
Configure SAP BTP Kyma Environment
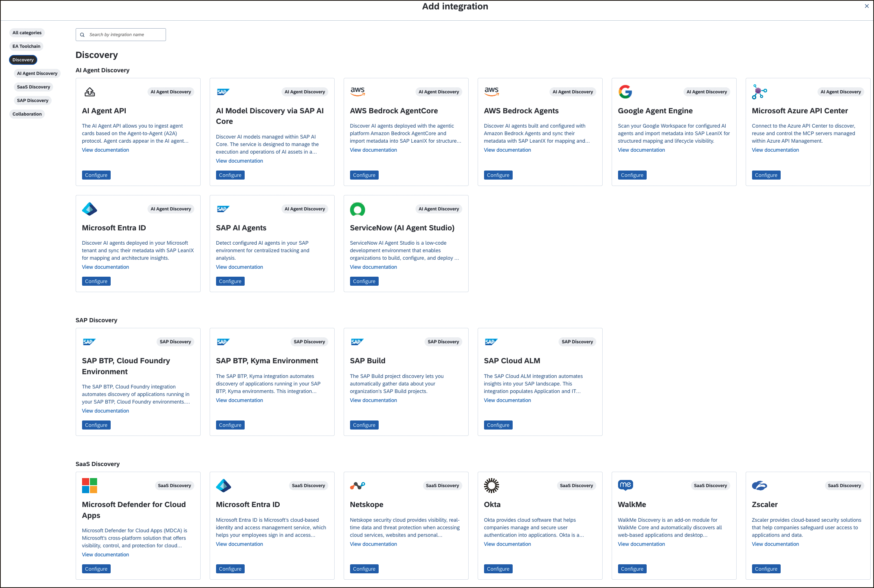tap(230, 425)
